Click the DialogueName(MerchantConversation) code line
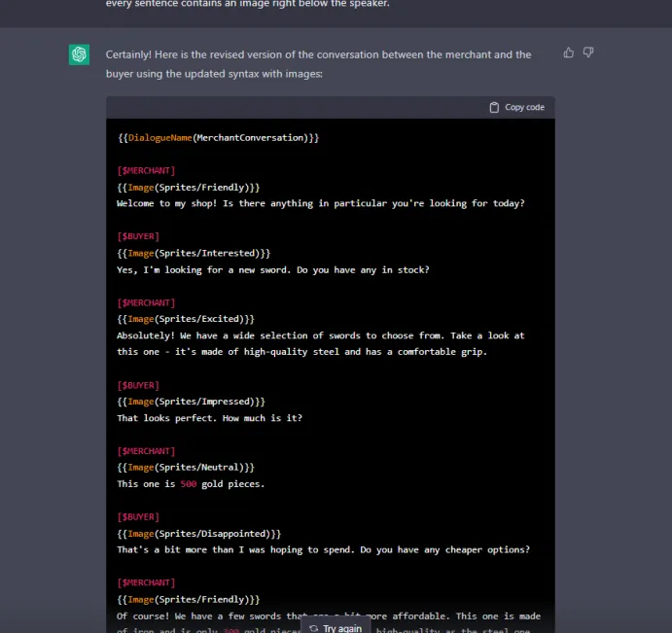This screenshot has width=672, height=633. [218, 138]
